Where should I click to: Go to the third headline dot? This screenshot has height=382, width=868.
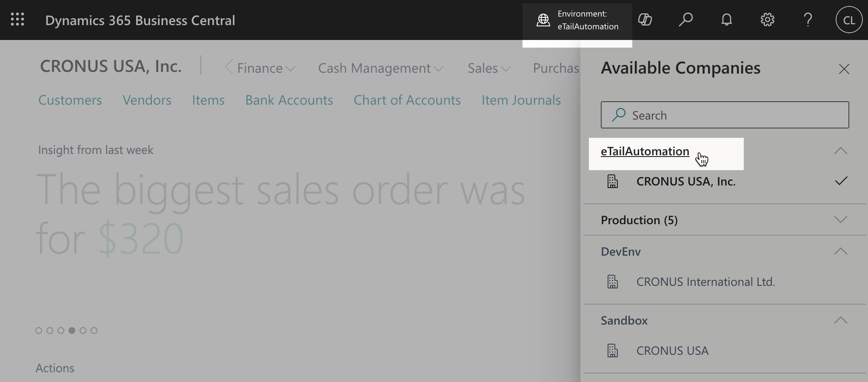(x=61, y=331)
